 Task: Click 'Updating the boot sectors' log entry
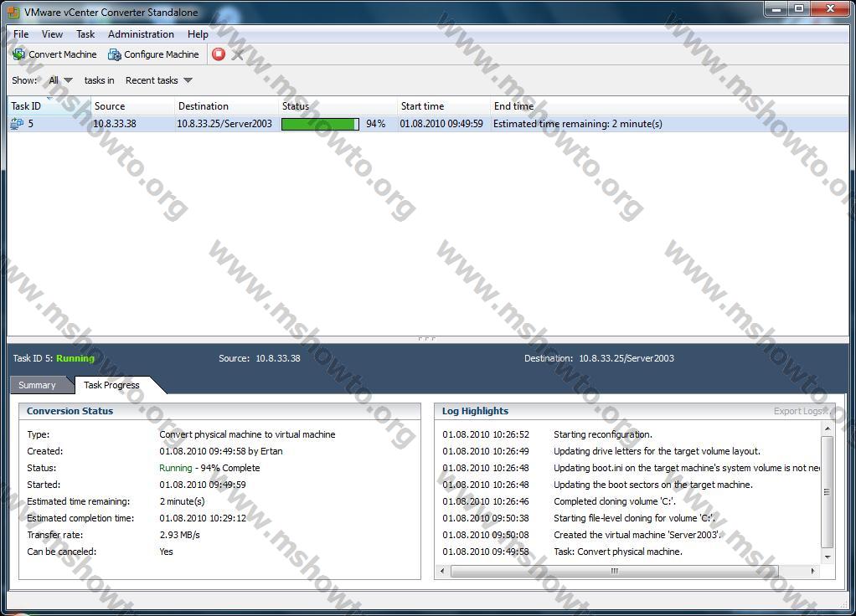[653, 485]
